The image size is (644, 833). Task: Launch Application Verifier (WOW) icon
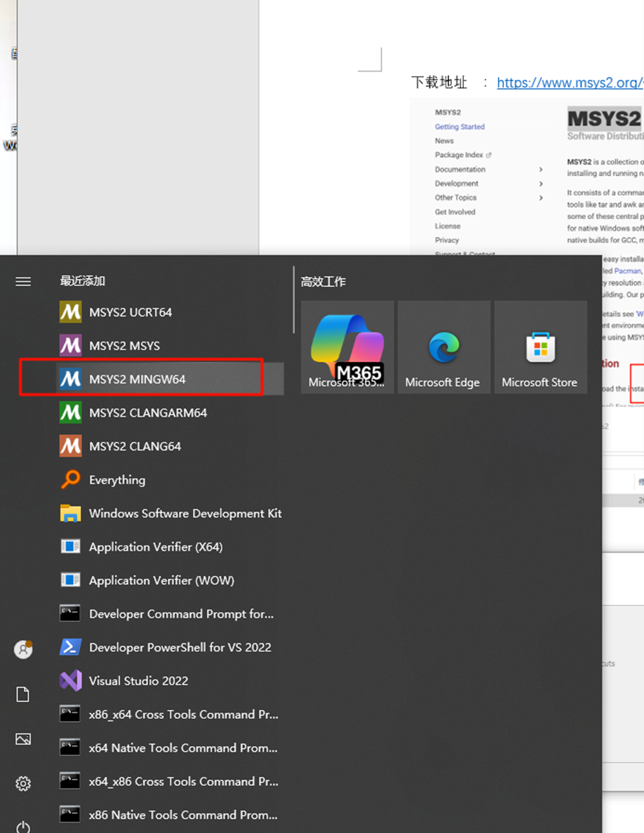[71, 580]
